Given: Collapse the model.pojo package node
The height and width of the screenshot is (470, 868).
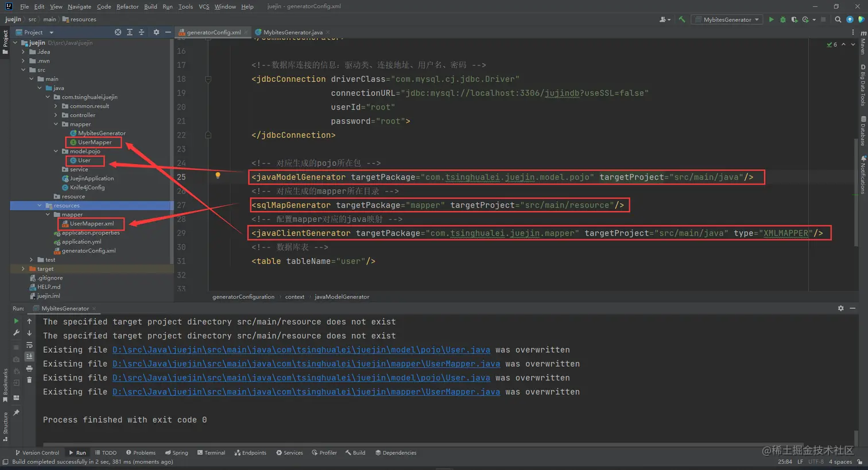Looking at the screenshot, I should (x=56, y=152).
